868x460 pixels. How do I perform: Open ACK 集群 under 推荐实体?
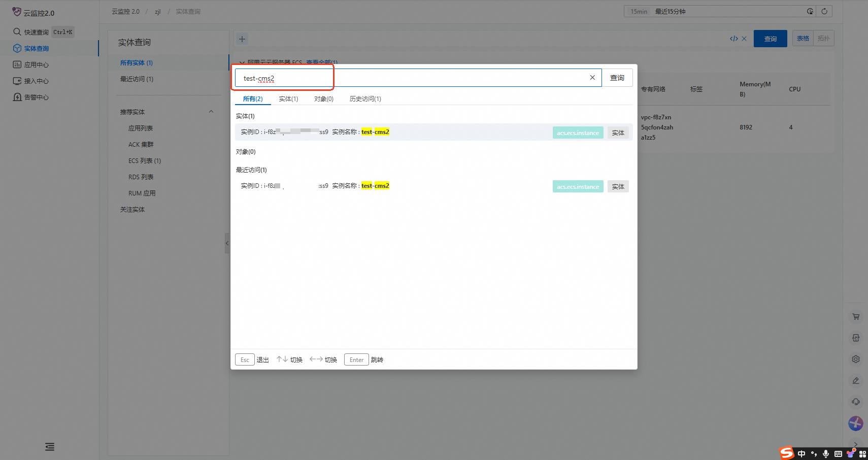pyautogui.click(x=141, y=145)
